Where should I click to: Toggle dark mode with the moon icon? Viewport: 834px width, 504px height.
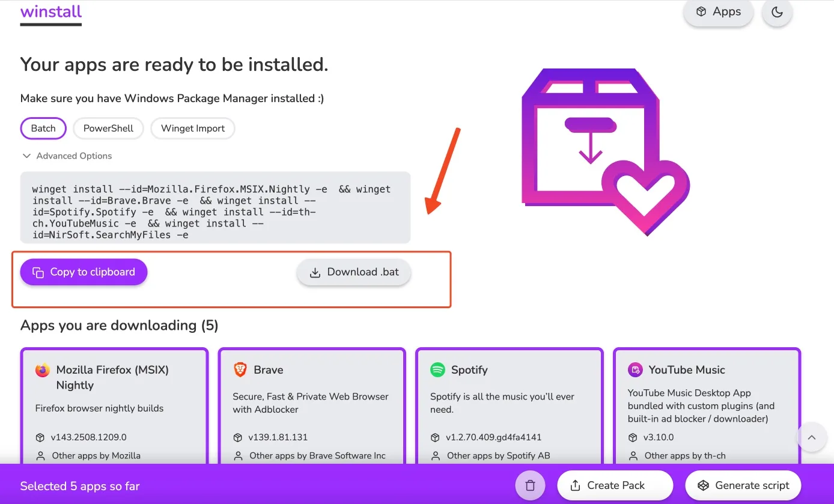tap(777, 13)
